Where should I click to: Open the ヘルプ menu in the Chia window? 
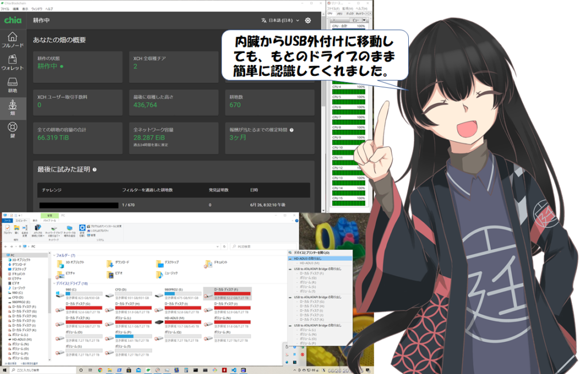49,9
